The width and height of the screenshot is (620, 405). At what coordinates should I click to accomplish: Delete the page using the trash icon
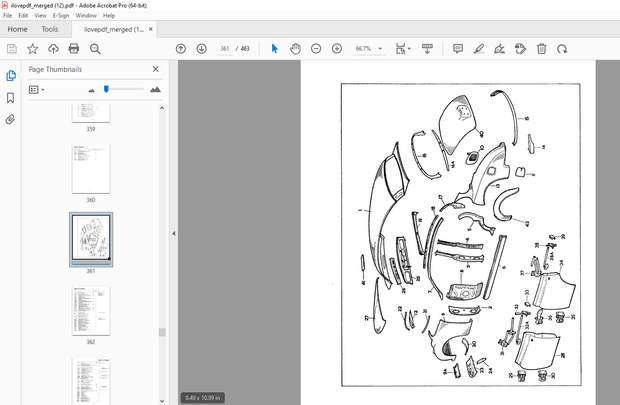pos(541,49)
